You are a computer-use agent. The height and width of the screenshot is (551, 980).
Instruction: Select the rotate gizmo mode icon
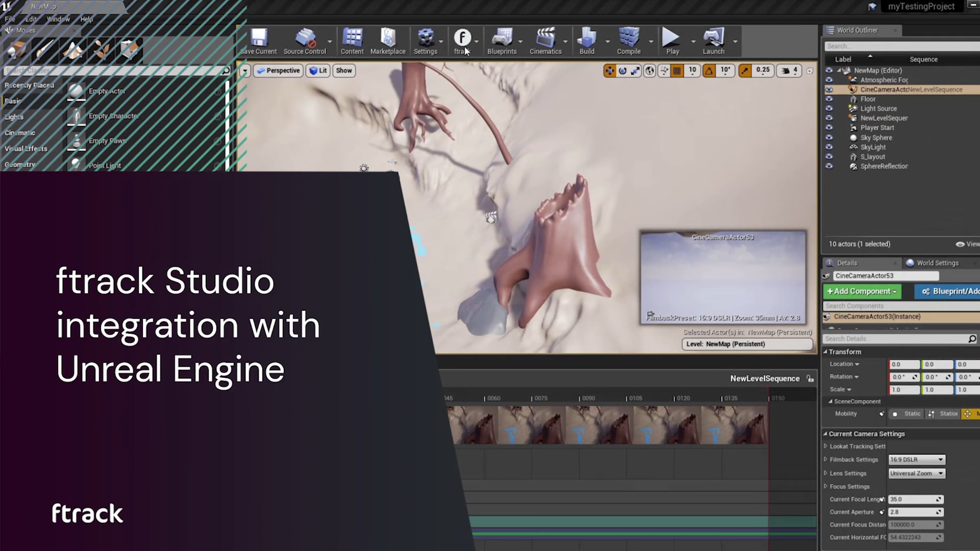pyautogui.click(x=622, y=71)
